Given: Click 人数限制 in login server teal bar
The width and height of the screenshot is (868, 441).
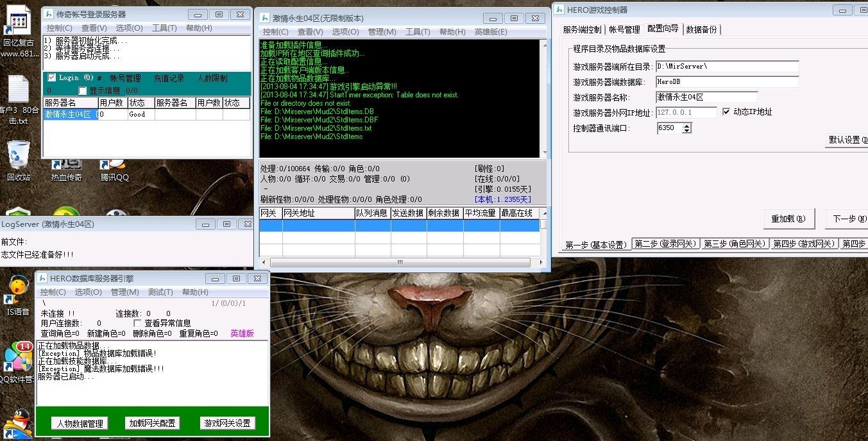Looking at the screenshot, I should 212,78.
